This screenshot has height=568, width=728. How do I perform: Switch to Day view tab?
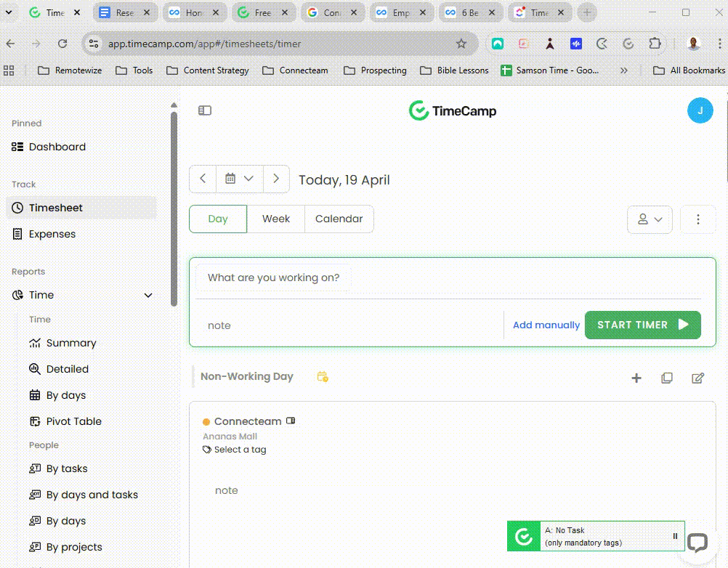click(218, 219)
